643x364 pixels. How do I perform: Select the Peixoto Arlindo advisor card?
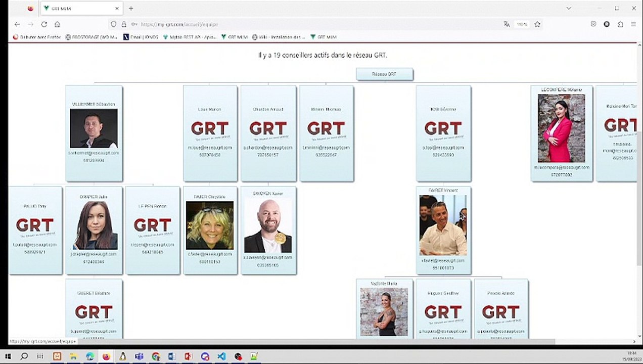(501, 308)
